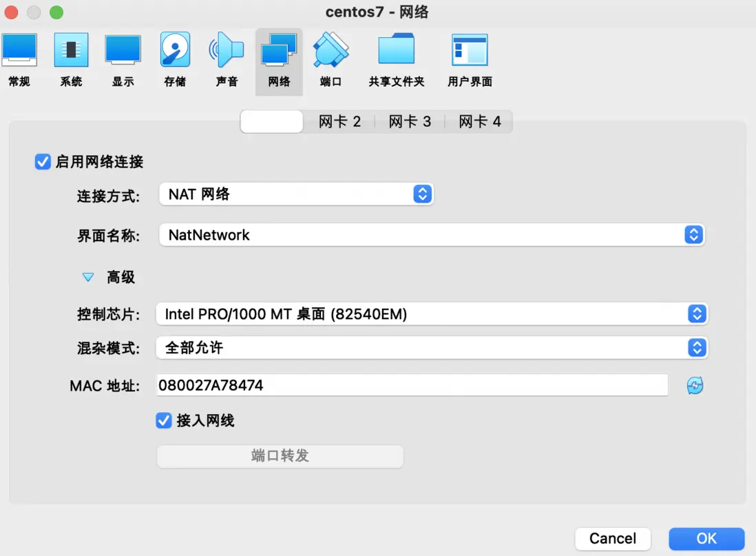Image resolution: width=756 pixels, height=556 pixels.
Task: Close the window with the red button
Action: tap(11, 12)
